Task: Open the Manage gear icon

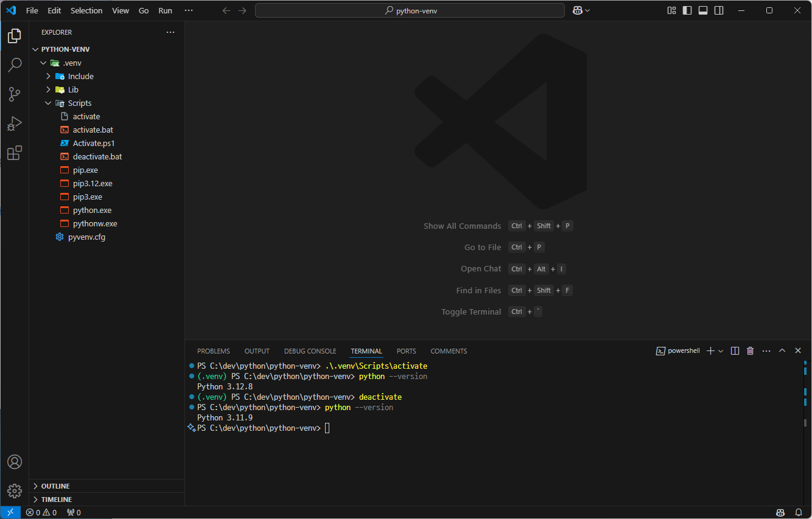Action: tap(15, 490)
